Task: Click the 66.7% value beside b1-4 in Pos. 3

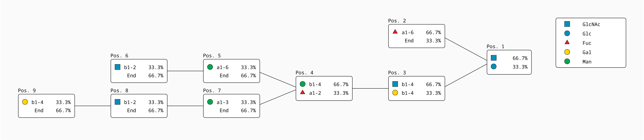Action: (x=433, y=84)
